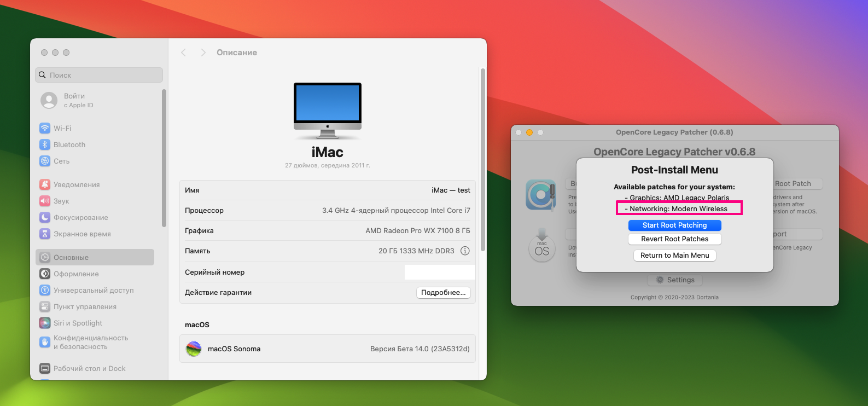Image resolution: width=868 pixels, height=406 pixels.
Task: Click the macOS Sonoma logo icon
Action: [x=194, y=349]
